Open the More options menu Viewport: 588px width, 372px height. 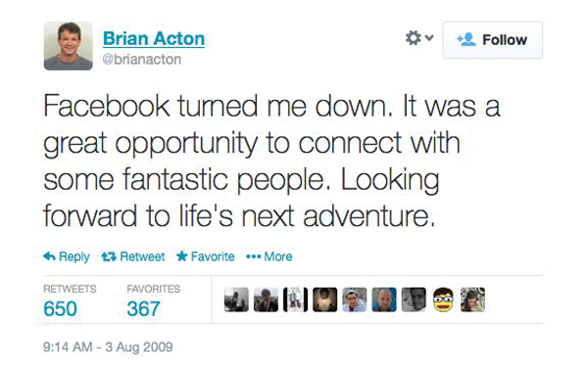coord(269,256)
